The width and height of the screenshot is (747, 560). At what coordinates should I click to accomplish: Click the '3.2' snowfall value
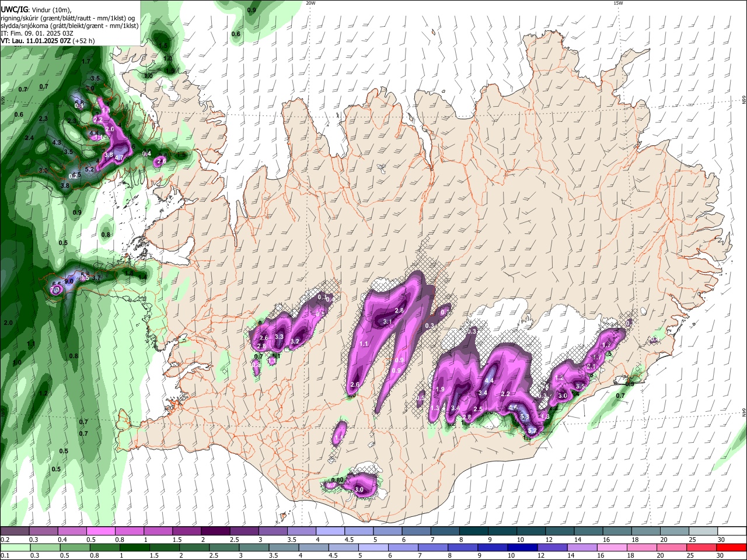coord(295,341)
